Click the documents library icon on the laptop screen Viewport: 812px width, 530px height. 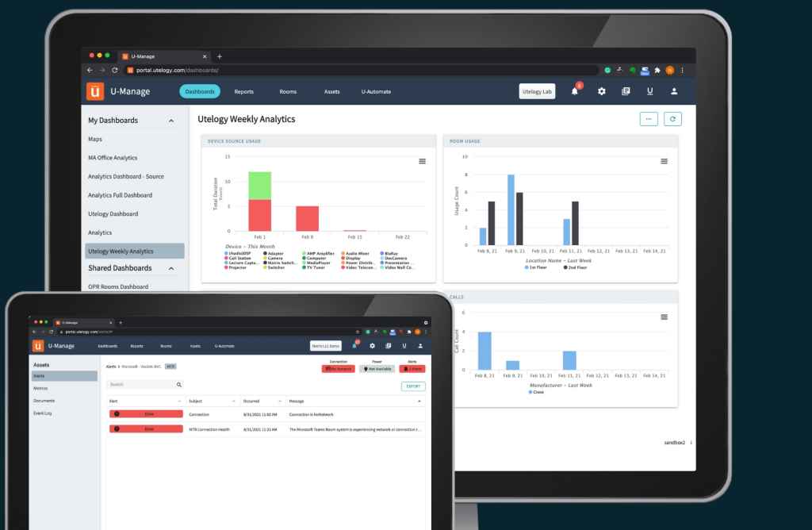(388, 346)
